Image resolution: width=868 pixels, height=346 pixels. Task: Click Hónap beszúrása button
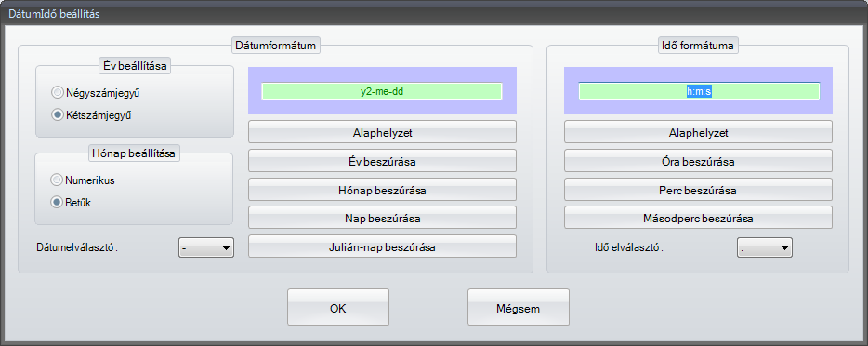pos(382,191)
